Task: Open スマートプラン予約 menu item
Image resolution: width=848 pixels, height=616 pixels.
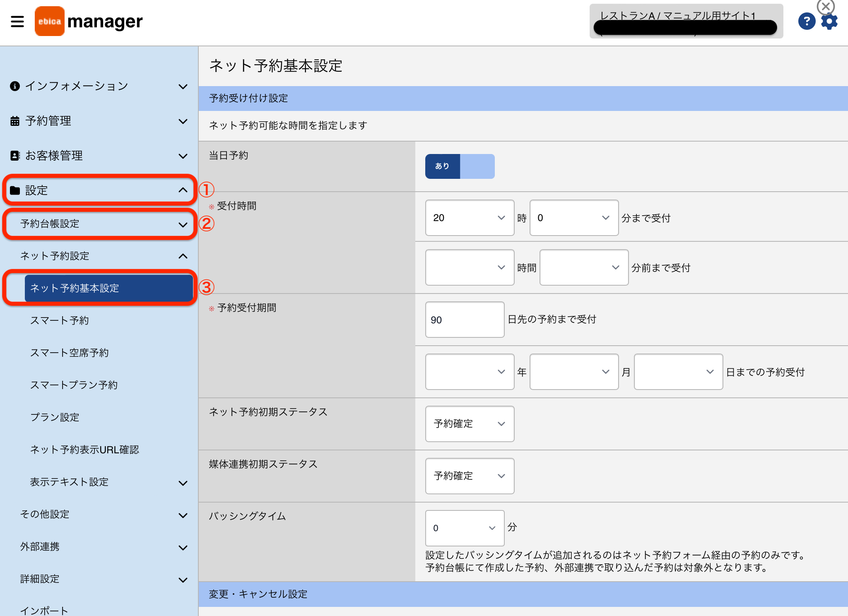Action: (x=74, y=385)
